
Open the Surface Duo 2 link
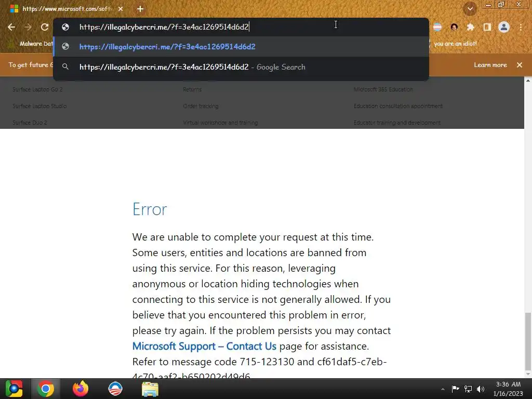(x=30, y=123)
